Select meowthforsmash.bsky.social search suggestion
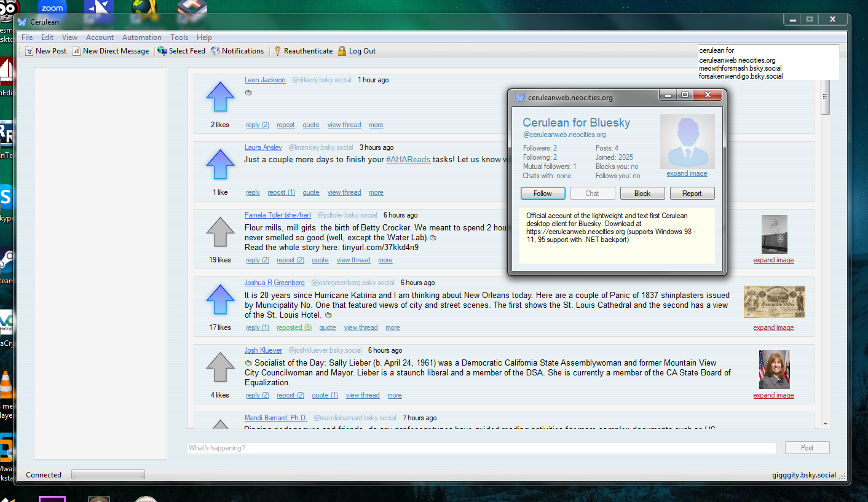The width and height of the screenshot is (868, 502). pos(740,68)
